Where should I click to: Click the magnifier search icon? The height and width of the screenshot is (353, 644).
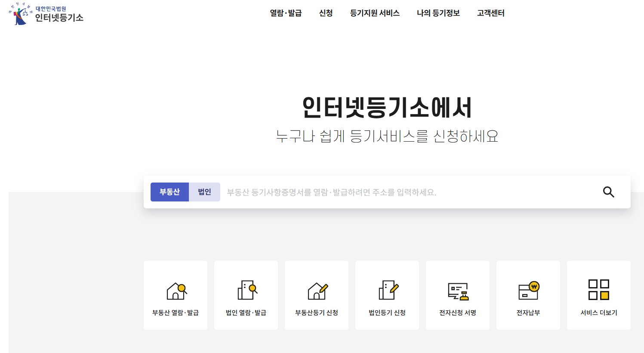608,192
